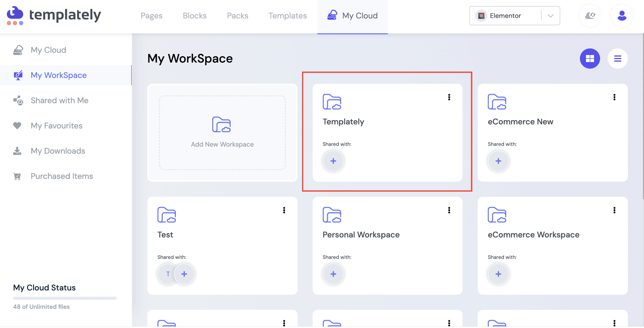This screenshot has height=328, width=644.
Task: Open the Test workspace options menu
Action: [284, 210]
